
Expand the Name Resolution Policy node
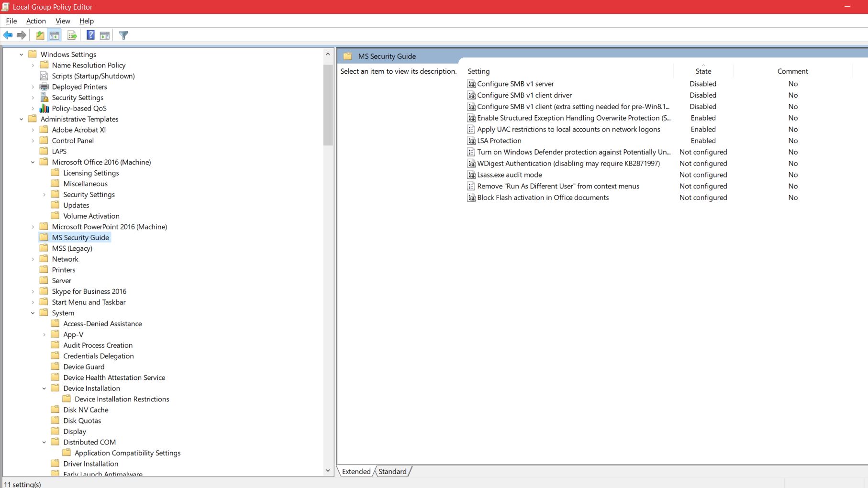click(33, 66)
